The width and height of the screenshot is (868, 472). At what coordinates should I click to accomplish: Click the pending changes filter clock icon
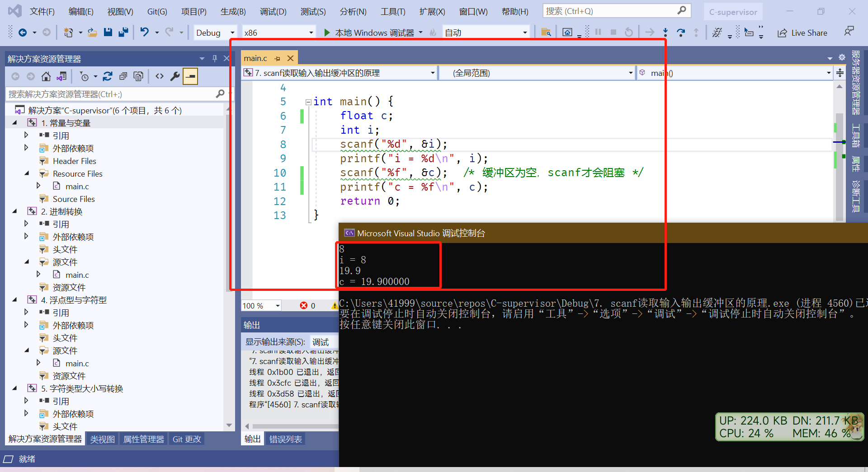(x=85, y=76)
